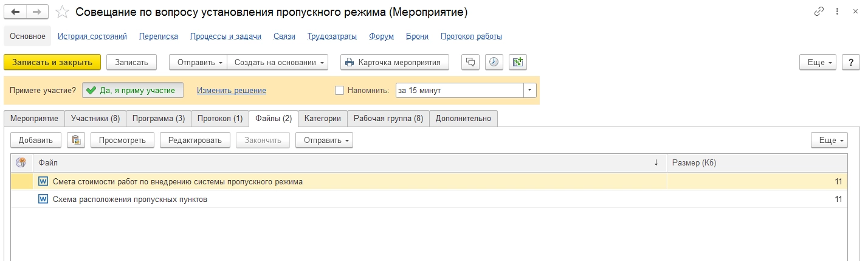
Task: Go back with the left arrow
Action: tap(16, 12)
